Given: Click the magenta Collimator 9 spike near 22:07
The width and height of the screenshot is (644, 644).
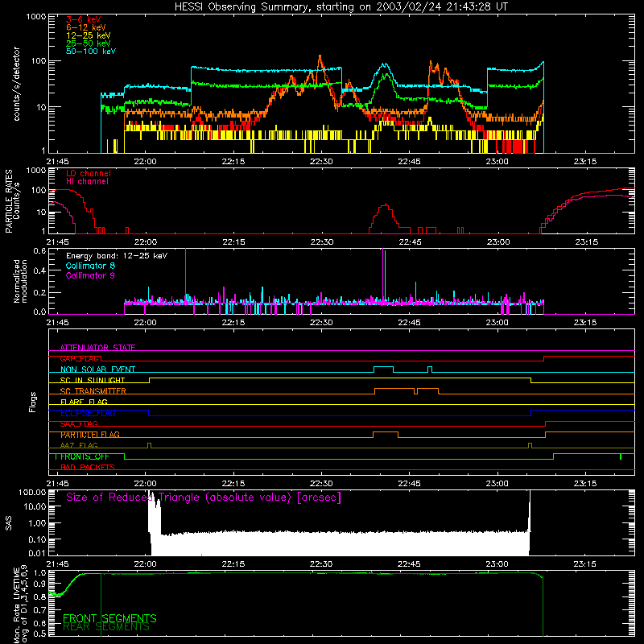Looking at the screenshot, I should pyautogui.click(x=186, y=275).
